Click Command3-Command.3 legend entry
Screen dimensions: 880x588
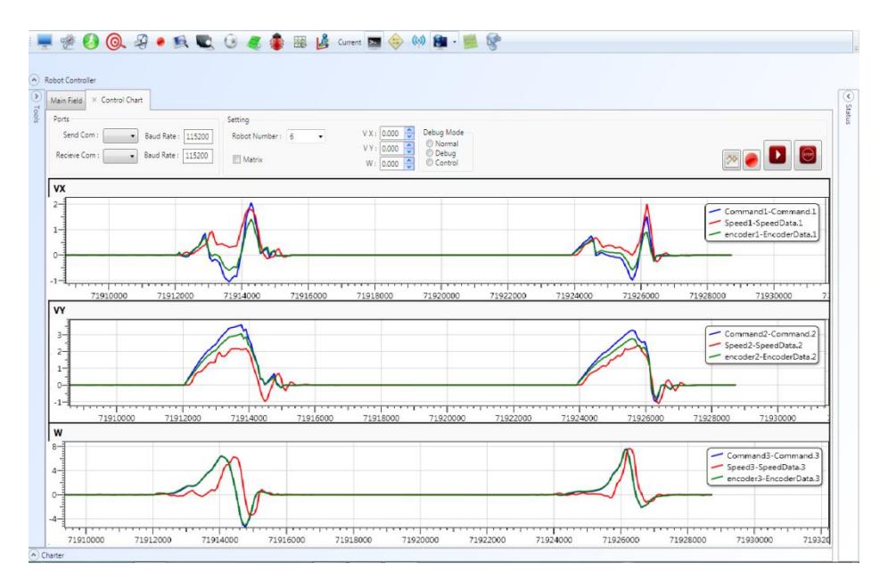pyautogui.click(x=765, y=455)
